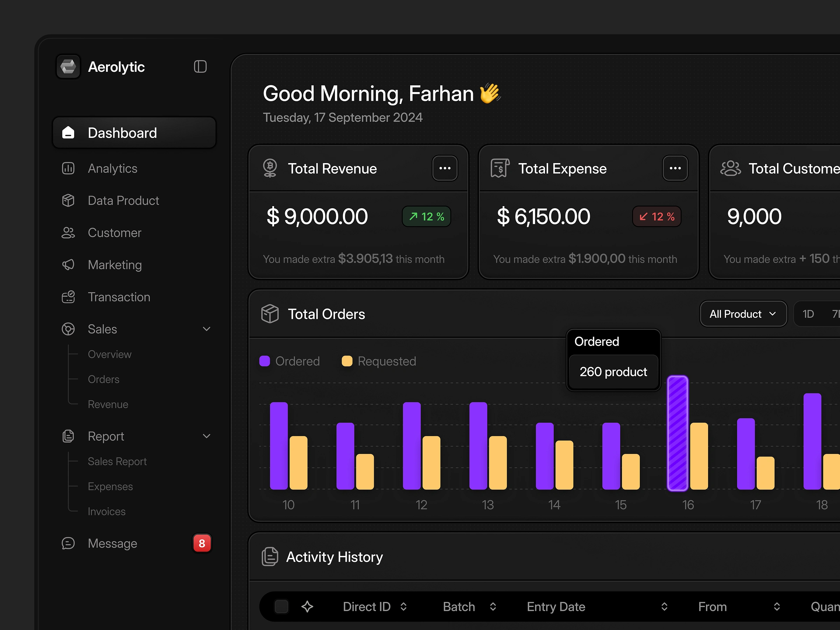
Task: Tick the select-all checkbox in Activity History
Action: tap(281, 607)
